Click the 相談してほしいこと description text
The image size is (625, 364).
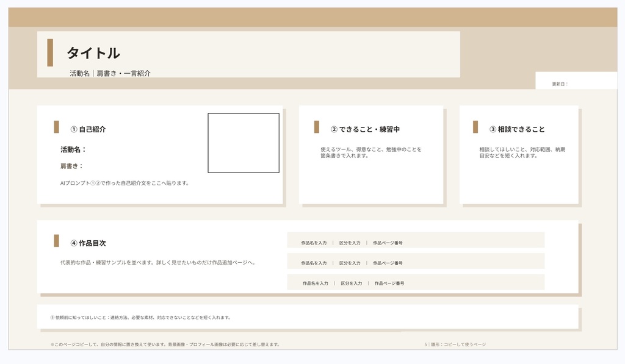tap(522, 152)
